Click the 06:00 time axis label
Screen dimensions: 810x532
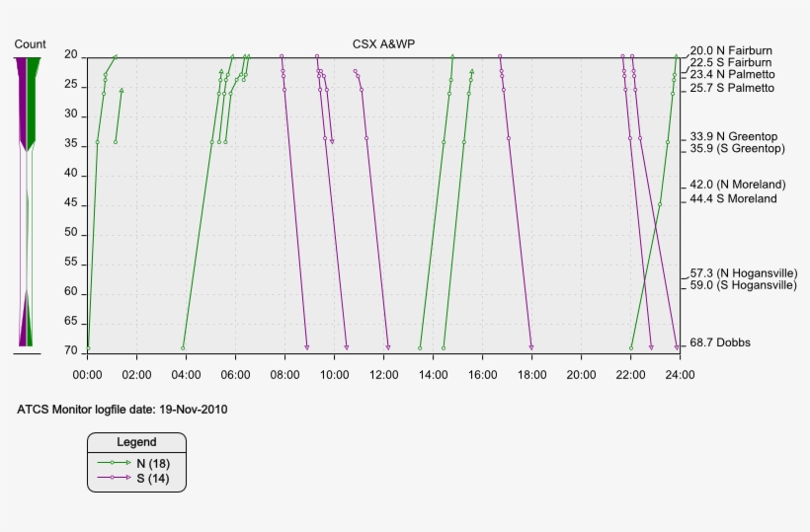(x=235, y=375)
